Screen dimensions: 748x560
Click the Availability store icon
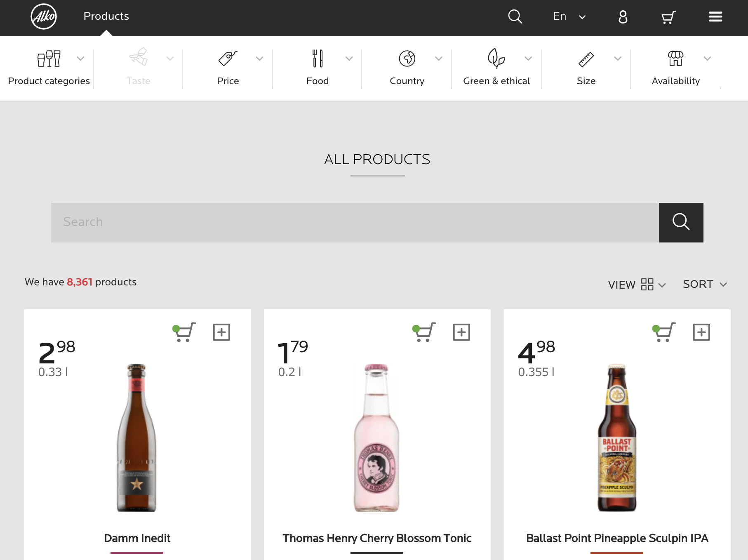[675, 59]
